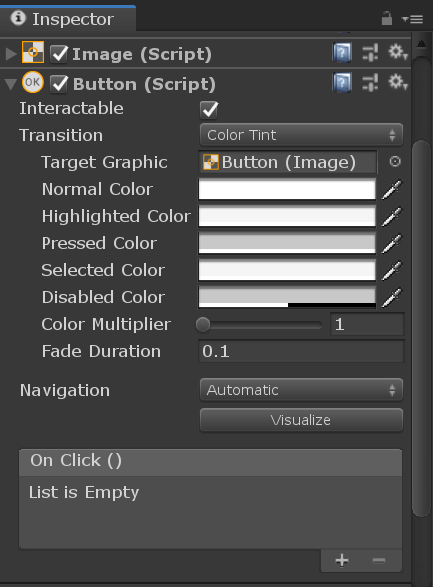Screen dimensions: 433x587
Task: Pick Normal Color with eyedropper
Action: tap(391, 189)
